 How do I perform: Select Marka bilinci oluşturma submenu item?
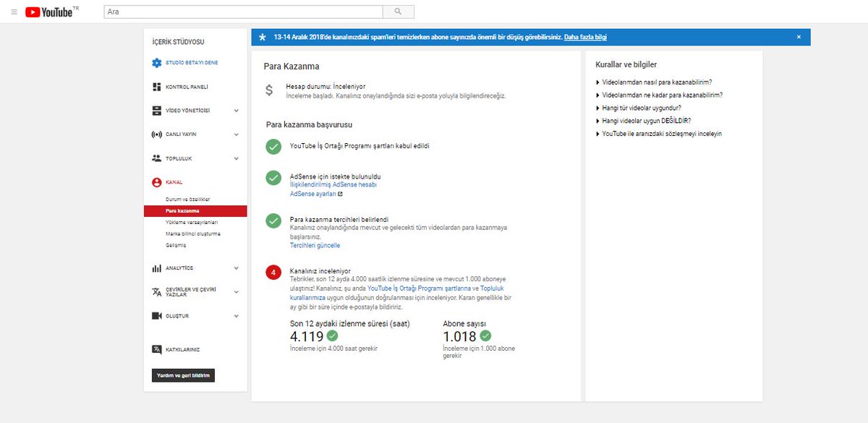pos(193,234)
